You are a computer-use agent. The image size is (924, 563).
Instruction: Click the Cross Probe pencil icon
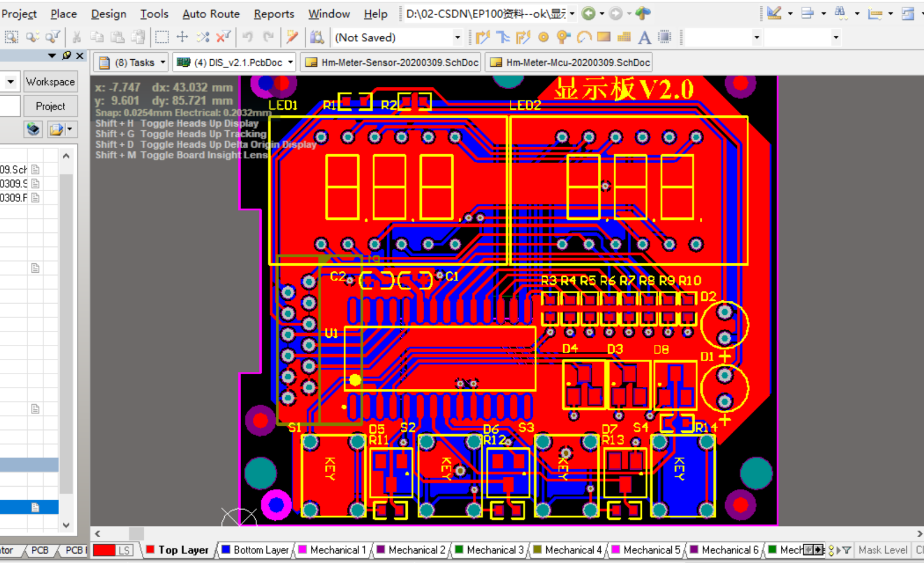point(292,38)
